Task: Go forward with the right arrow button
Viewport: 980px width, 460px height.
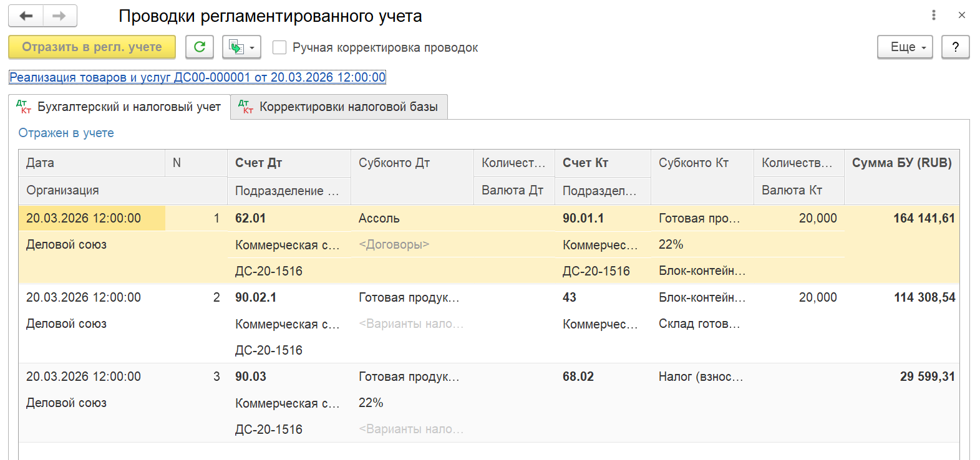Action: (x=60, y=16)
